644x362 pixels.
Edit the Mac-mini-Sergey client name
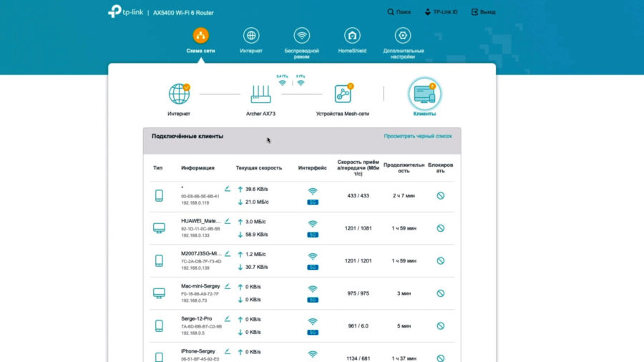tap(228, 286)
